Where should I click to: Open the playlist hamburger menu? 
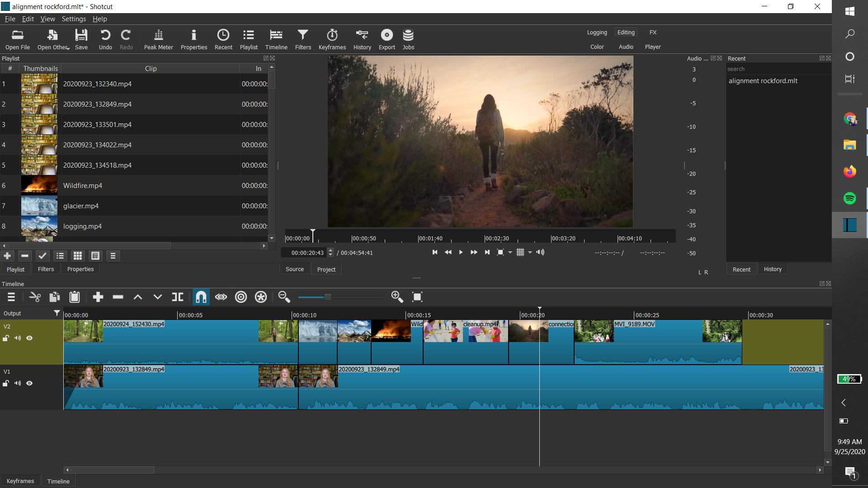tap(113, 256)
